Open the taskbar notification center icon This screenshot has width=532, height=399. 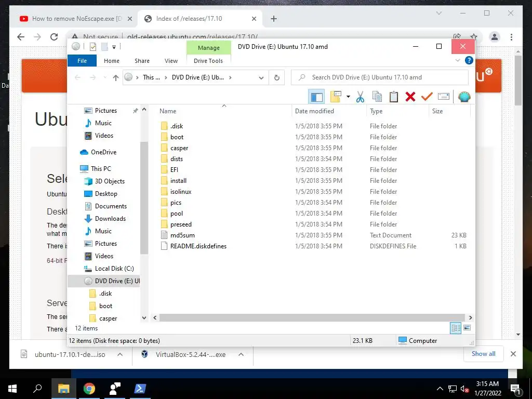pos(515,389)
